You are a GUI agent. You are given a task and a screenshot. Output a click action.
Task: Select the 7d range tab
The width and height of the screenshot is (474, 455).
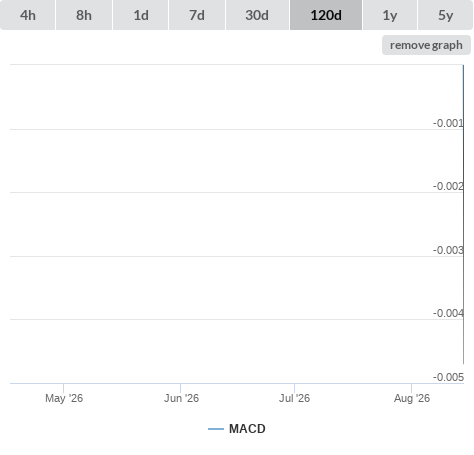point(197,15)
